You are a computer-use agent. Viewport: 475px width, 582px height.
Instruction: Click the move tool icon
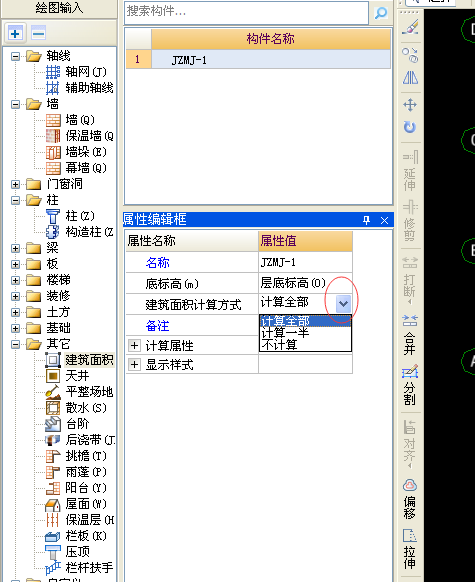[x=410, y=105]
